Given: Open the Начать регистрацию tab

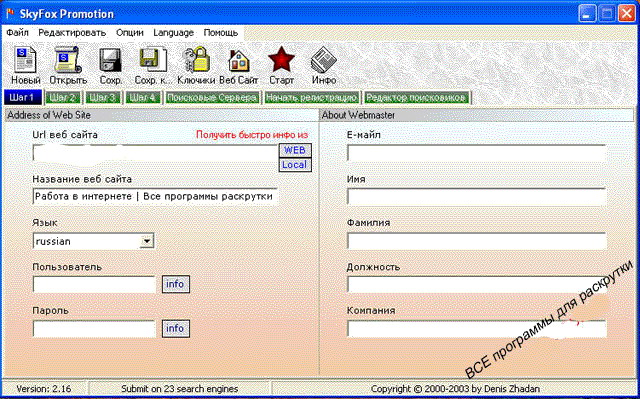Looking at the screenshot, I should pyautogui.click(x=311, y=98).
